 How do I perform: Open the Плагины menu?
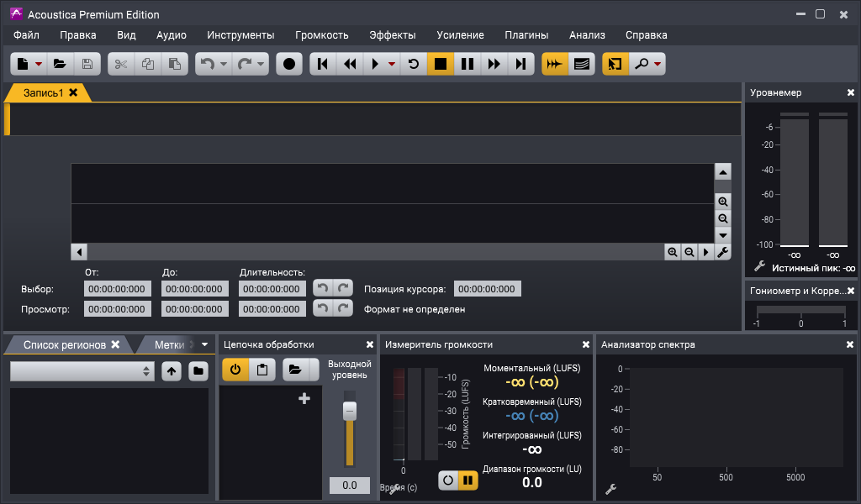click(526, 34)
